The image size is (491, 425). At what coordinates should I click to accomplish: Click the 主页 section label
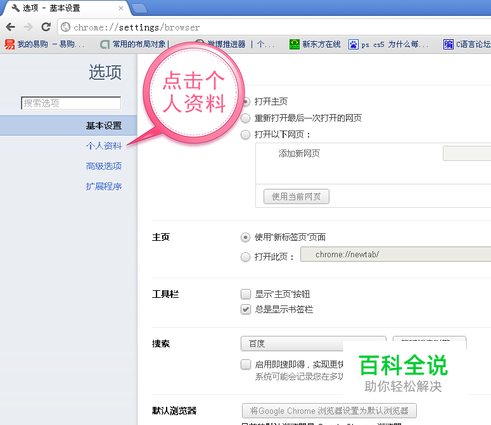pos(161,237)
